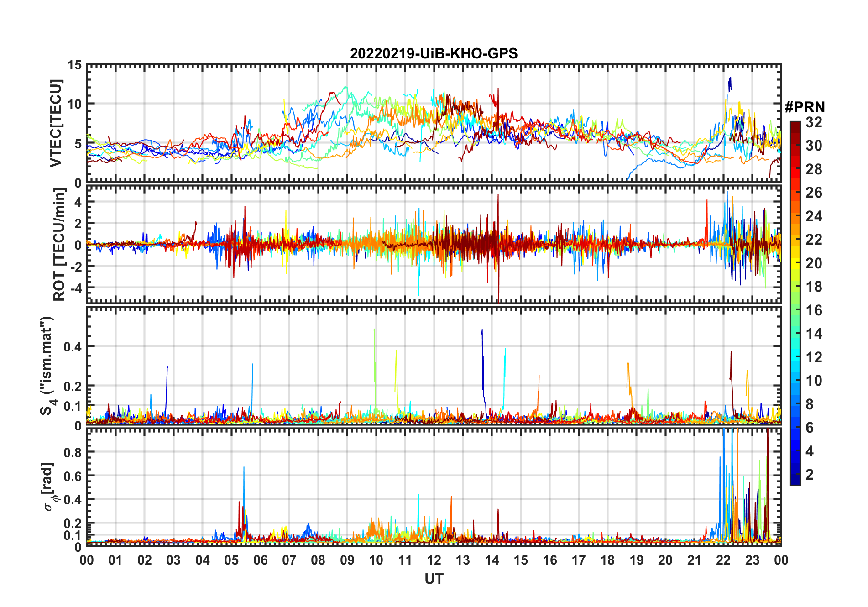The image size is (868, 607).
Task: Click x-axis tick label 13
Action: [x=463, y=560]
